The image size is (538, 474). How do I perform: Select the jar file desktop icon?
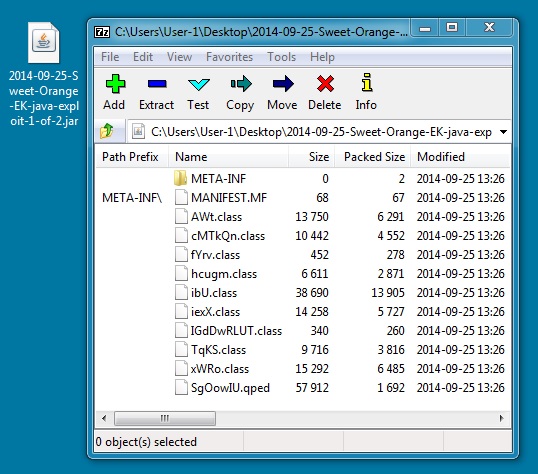(44, 43)
